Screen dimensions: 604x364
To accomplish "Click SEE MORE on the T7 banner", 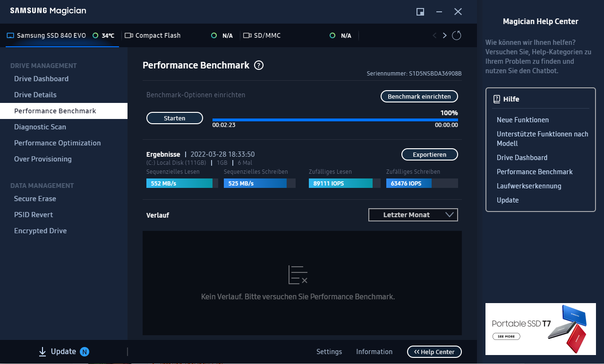I will click(506, 337).
